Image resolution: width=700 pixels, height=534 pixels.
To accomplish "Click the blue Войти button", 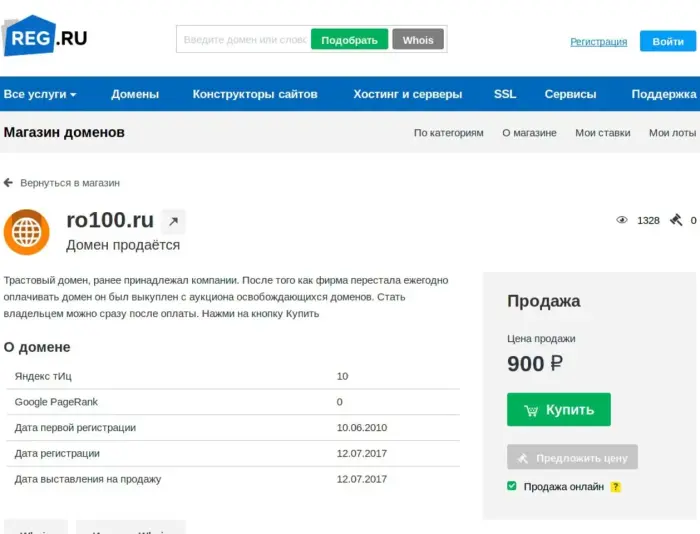I will 668,41.
